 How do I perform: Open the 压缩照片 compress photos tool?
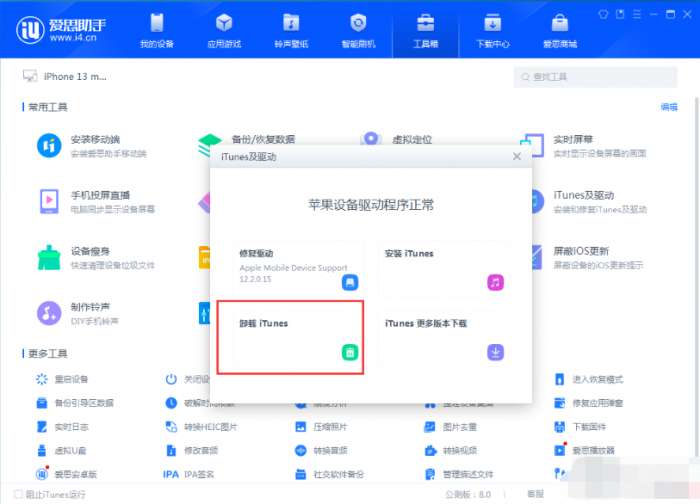321,427
